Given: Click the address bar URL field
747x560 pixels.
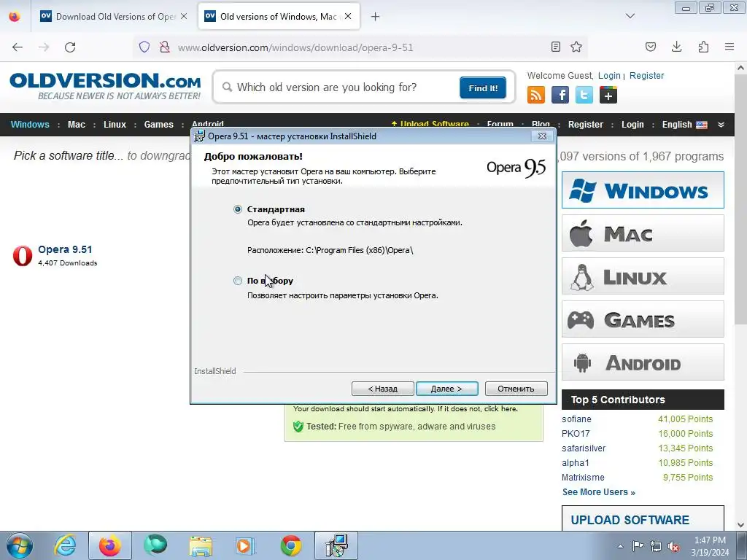Looking at the screenshot, I should (359, 47).
